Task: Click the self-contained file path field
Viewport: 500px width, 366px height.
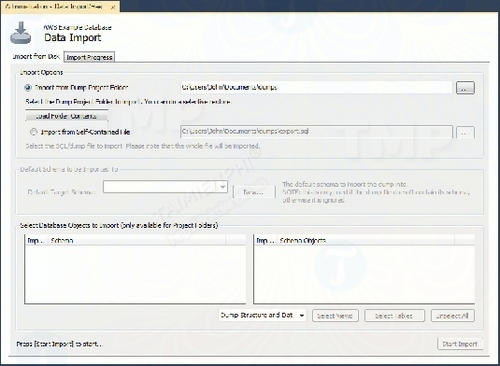Action: pos(316,132)
